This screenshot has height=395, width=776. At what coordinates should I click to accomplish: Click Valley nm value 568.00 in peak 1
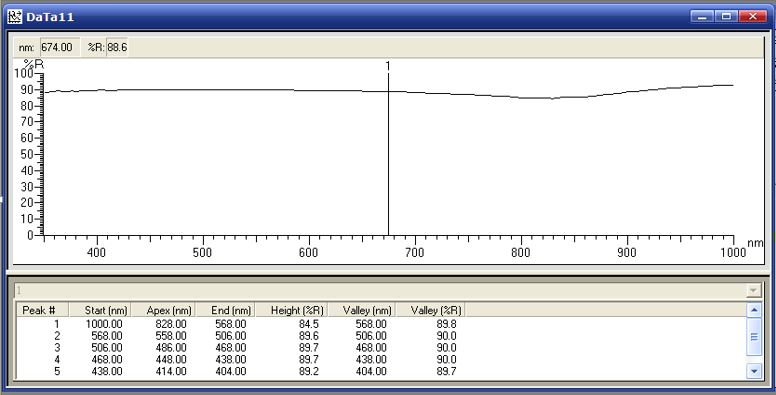(371, 324)
